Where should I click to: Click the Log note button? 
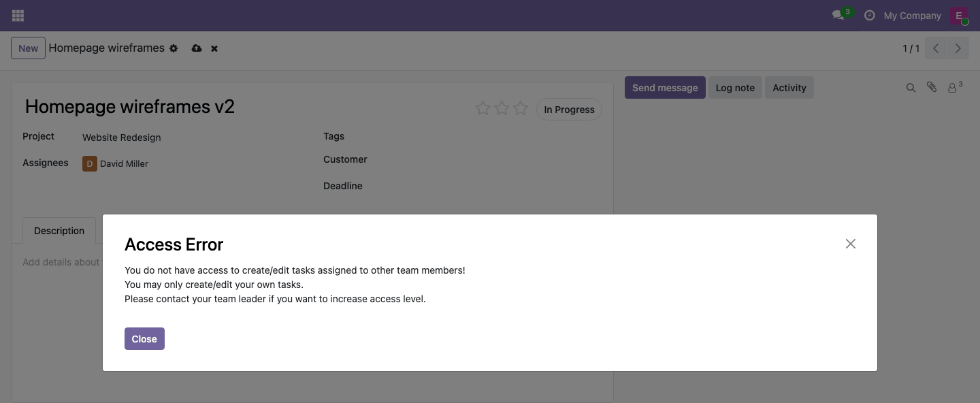point(735,88)
